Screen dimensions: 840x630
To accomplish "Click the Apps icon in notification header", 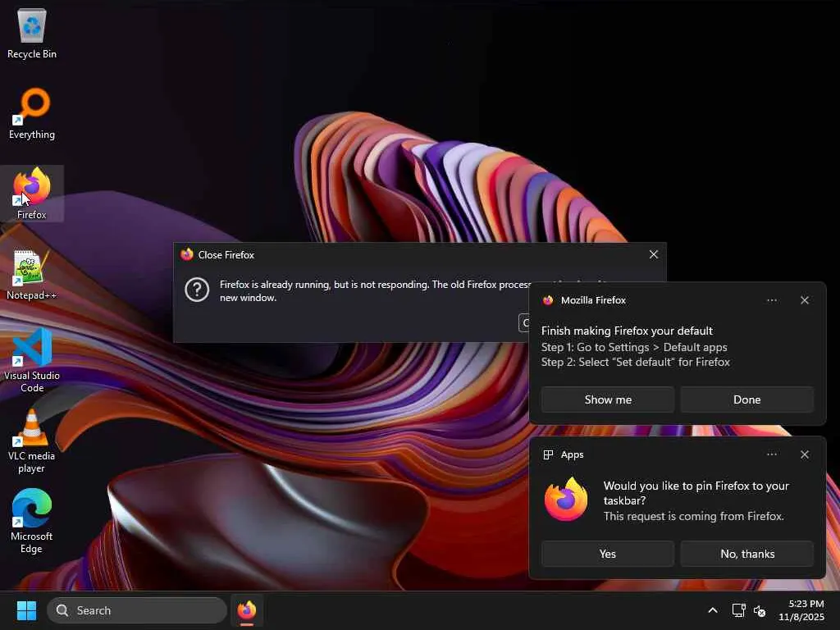I will tap(548, 454).
